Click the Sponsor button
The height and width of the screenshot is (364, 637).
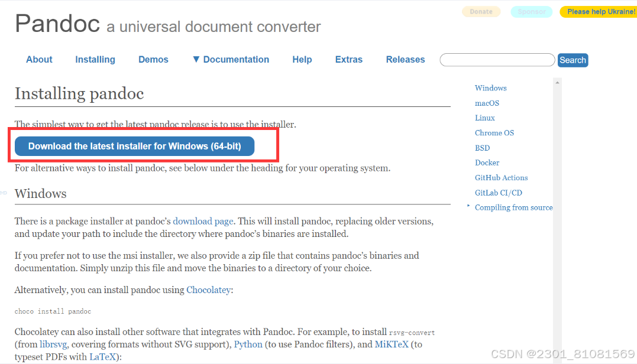tap(531, 12)
